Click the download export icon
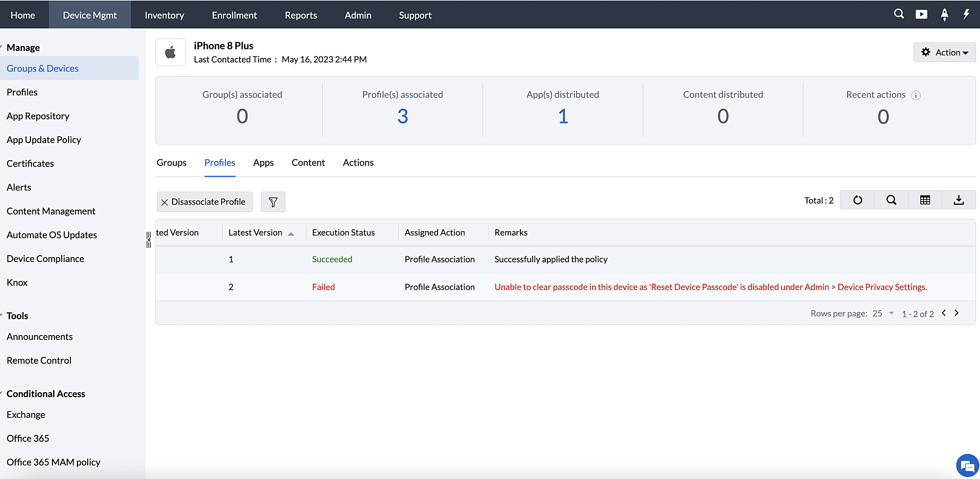The image size is (980, 479). coord(959,200)
